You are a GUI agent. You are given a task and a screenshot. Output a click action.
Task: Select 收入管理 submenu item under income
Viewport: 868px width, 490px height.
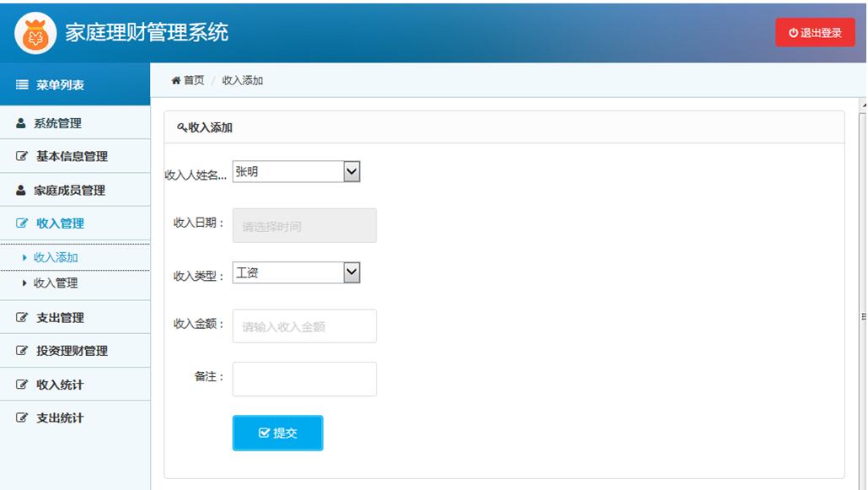pyautogui.click(x=56, y=283)
